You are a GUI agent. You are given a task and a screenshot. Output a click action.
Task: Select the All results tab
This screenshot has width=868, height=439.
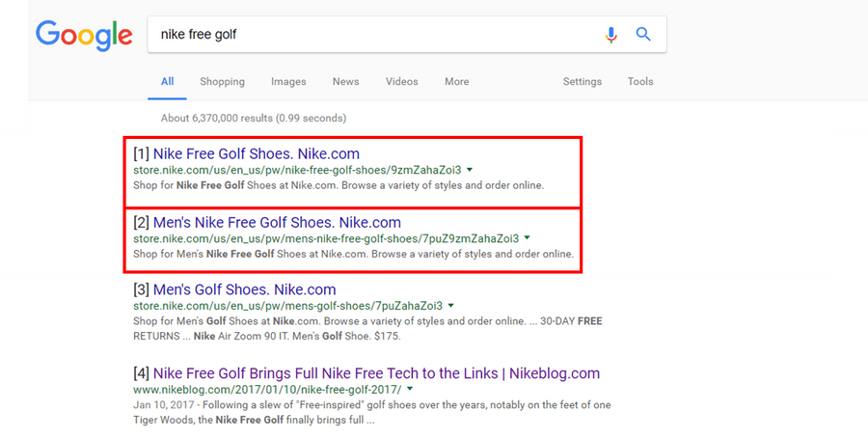167,81
